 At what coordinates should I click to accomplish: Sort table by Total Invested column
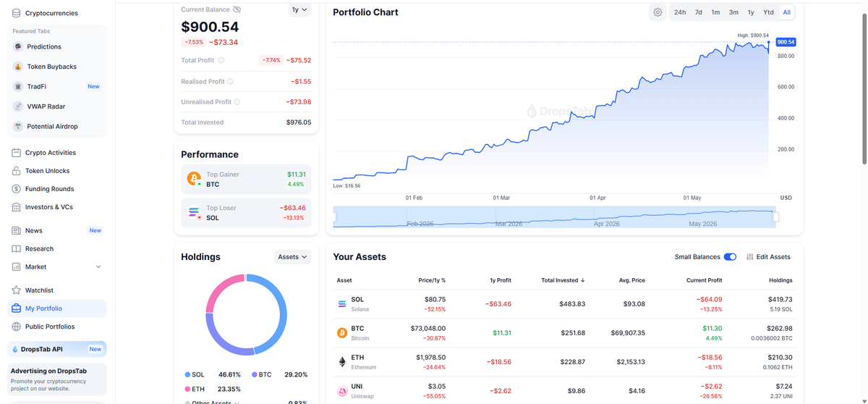564,280
